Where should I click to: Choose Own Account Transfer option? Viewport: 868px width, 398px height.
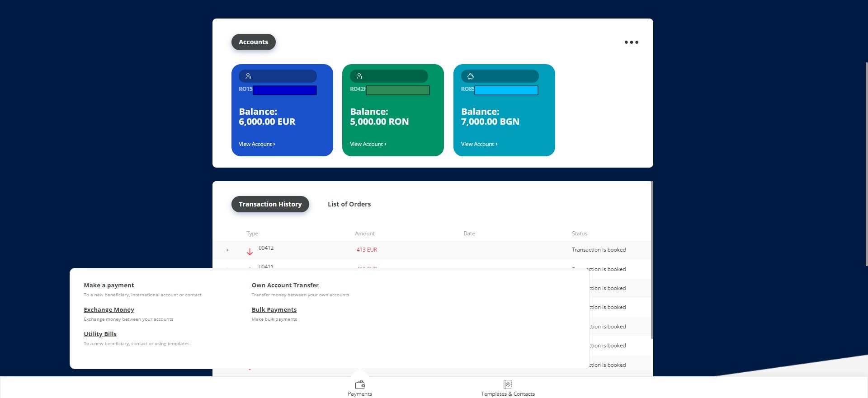pos(285,286)
